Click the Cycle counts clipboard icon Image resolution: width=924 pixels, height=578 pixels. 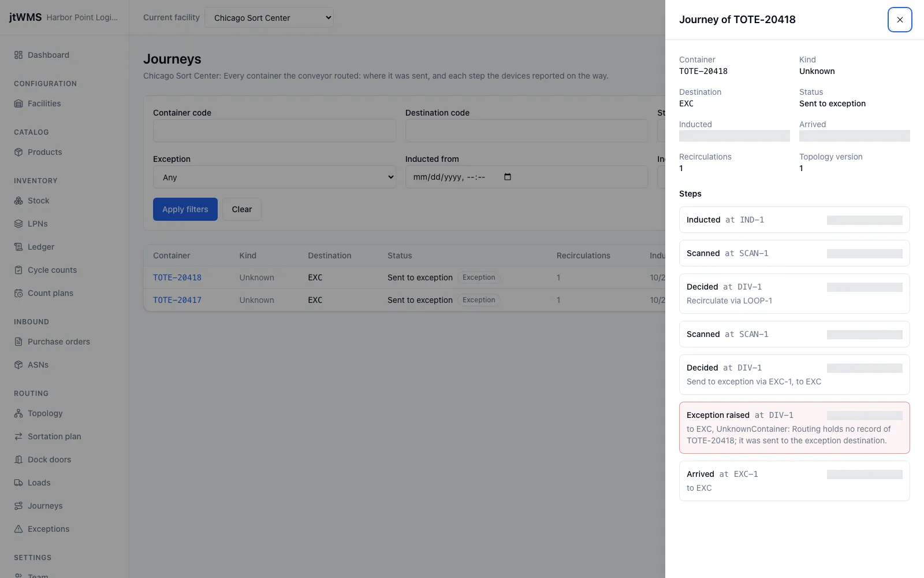click(x=18, y=270)
